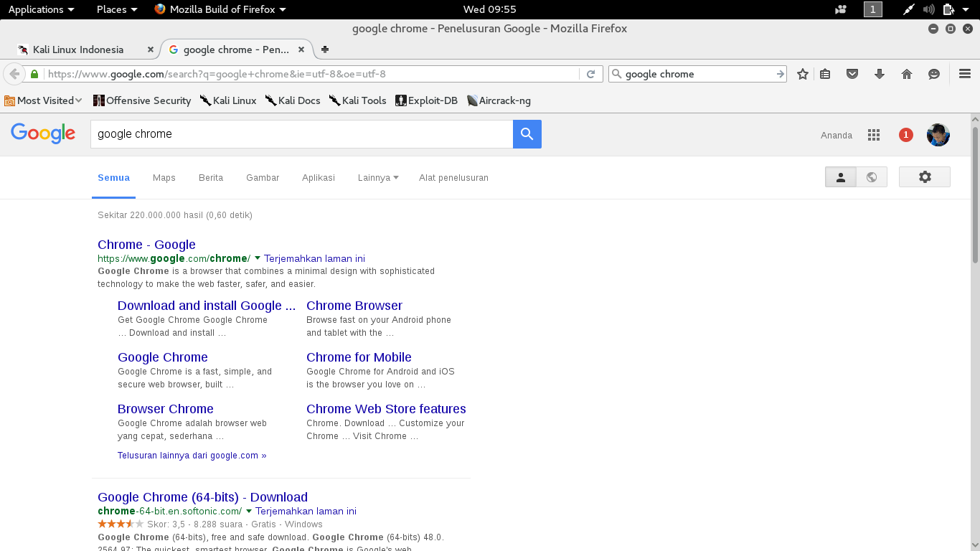Screen dimensions: 980x551
Task: Open Download and install Google link
Action: coord(207,306)
